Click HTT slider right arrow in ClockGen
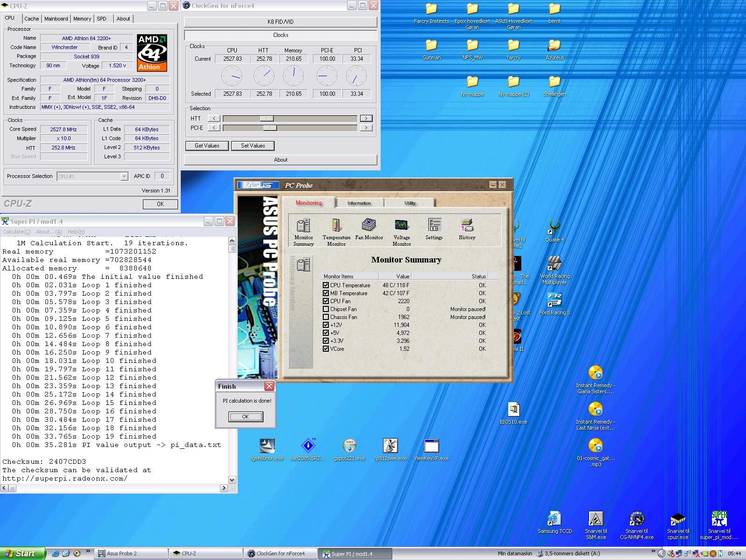This screenshot has width=746, height=560. click(366, 118)
